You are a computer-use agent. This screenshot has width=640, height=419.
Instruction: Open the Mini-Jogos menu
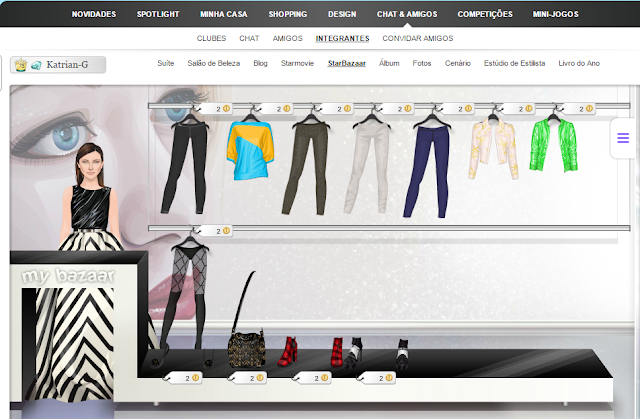pyautogui.click(x=556, y=14)
